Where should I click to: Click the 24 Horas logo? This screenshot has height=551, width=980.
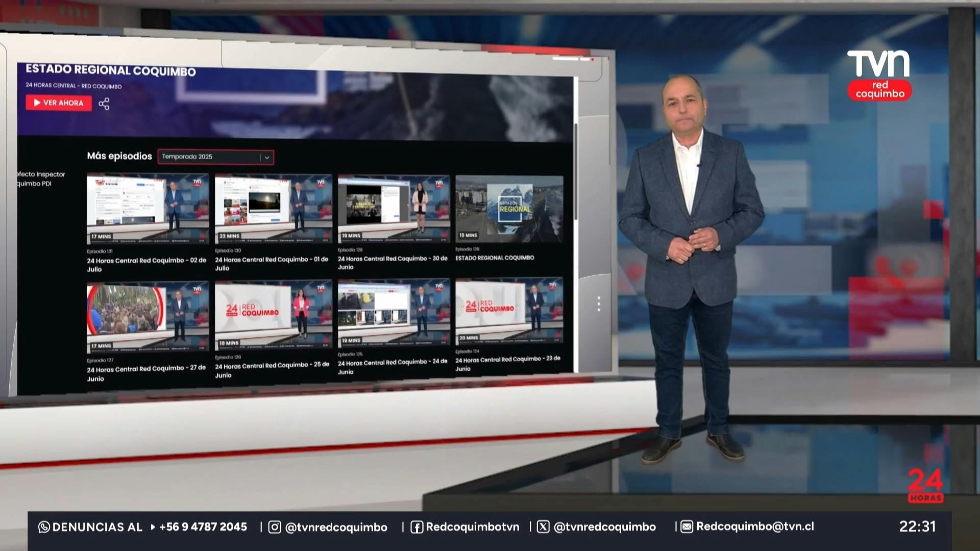(925, 486)
